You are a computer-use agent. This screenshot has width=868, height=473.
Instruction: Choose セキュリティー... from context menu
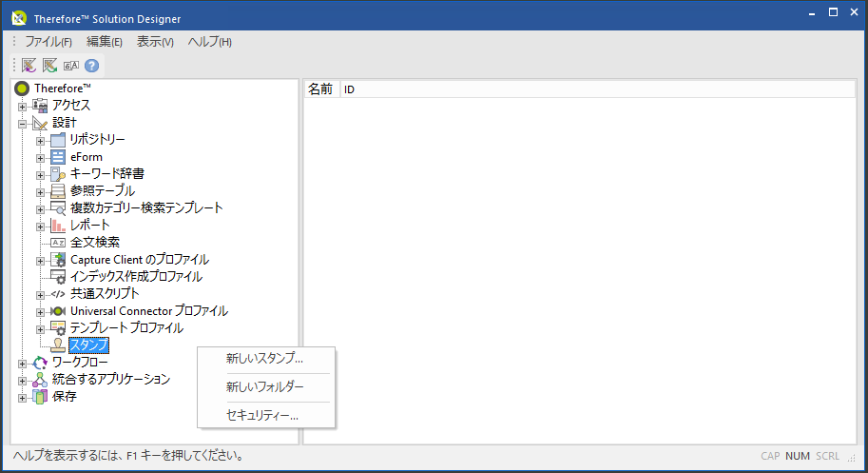pos(266,415)
